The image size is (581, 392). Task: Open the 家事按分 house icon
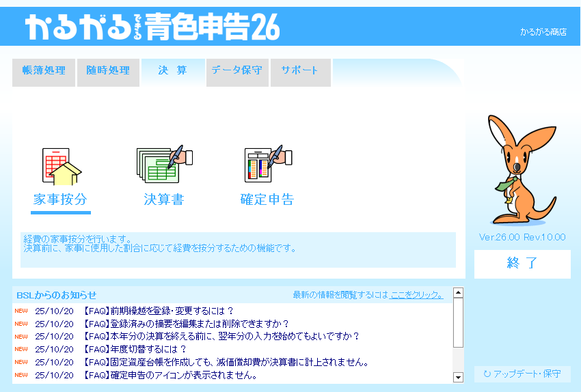pyautogui.click(x=61, y=167)
